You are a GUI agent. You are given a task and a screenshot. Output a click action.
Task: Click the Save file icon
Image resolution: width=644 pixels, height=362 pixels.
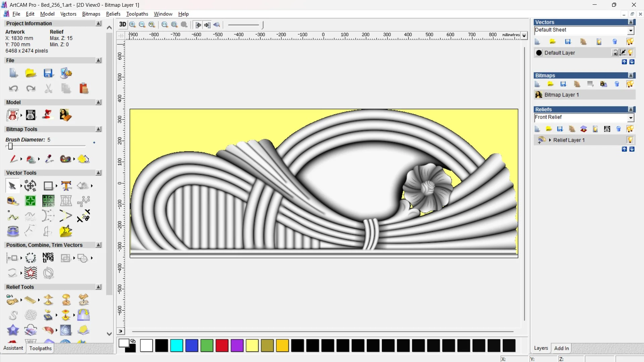point(48,73)
